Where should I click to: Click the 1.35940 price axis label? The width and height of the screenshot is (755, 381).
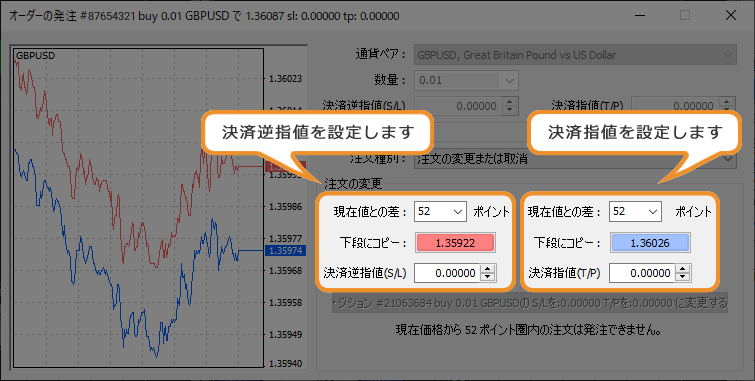[286, 364]
